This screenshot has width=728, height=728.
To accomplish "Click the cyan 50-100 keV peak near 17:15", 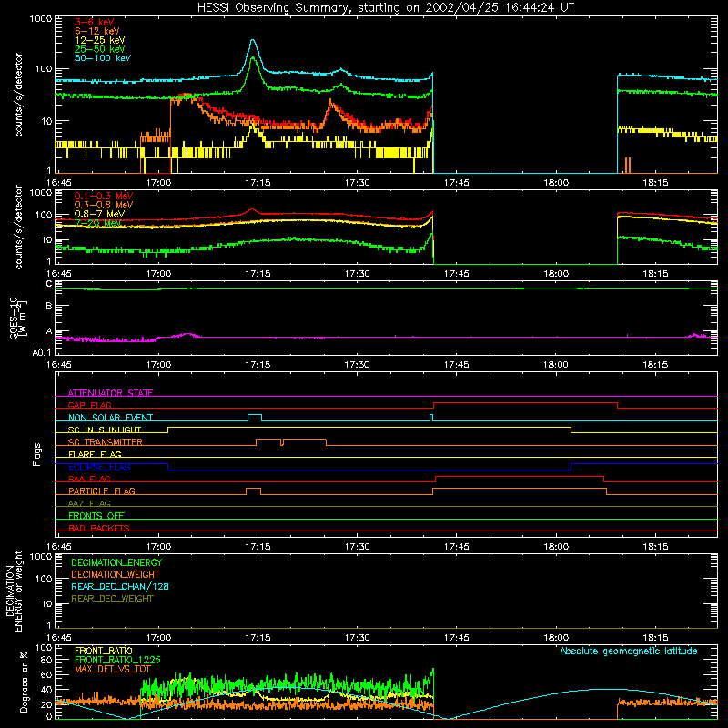I will [253, 42].
